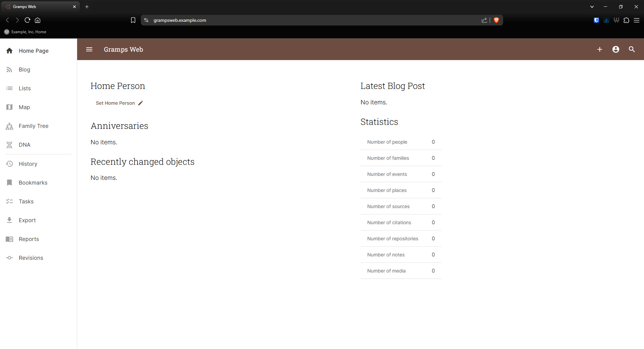Click the Brave Shields lion icon
The width and height of the screenshot is (644, 349).
point(496,20)
